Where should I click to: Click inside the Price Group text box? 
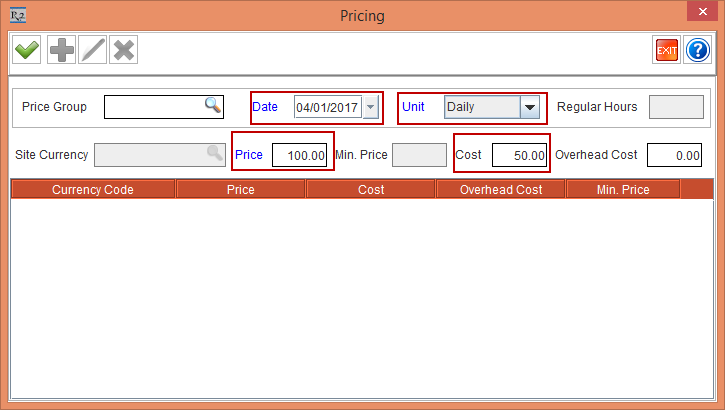(x=155, y=107)
